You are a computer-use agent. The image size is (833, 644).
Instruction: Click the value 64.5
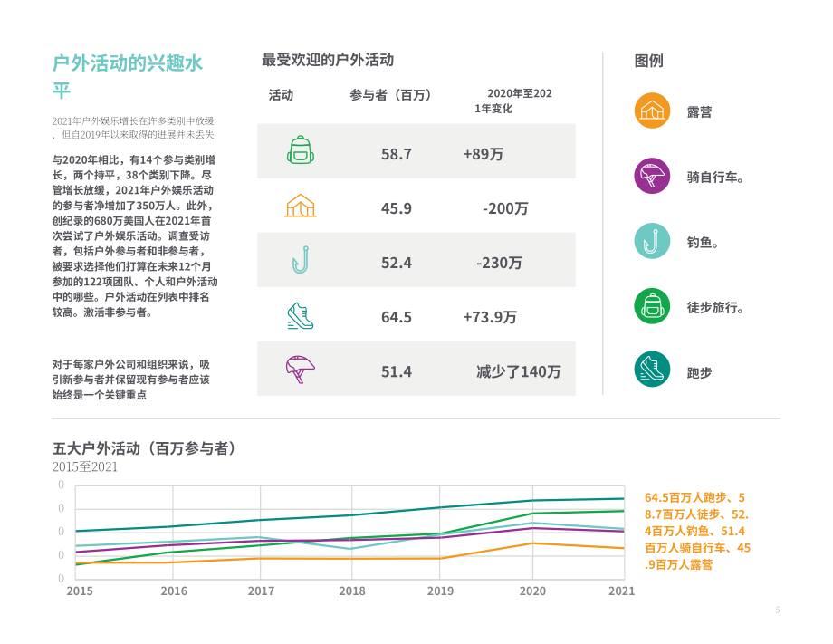(397, 317)
